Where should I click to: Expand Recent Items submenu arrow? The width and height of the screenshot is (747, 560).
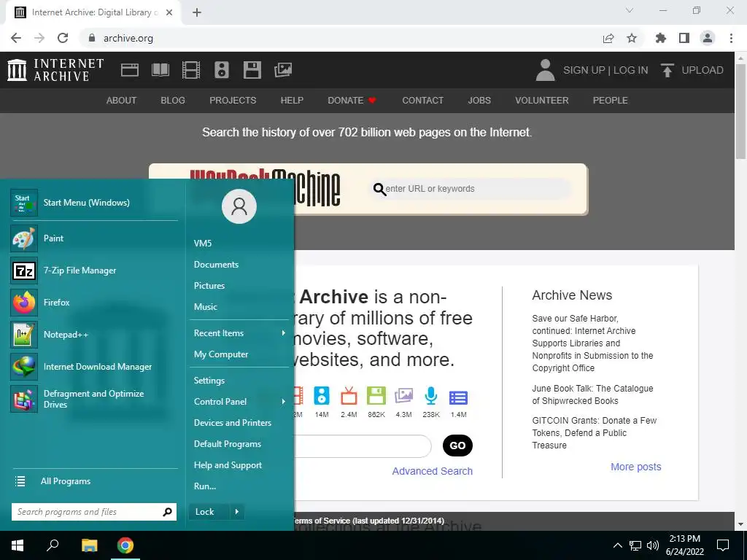click(x=284, y=332)
